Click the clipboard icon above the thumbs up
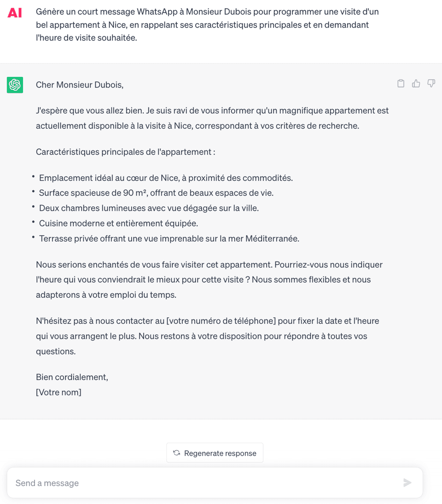This screenshot has width=442, height=504. click(401, 83)
